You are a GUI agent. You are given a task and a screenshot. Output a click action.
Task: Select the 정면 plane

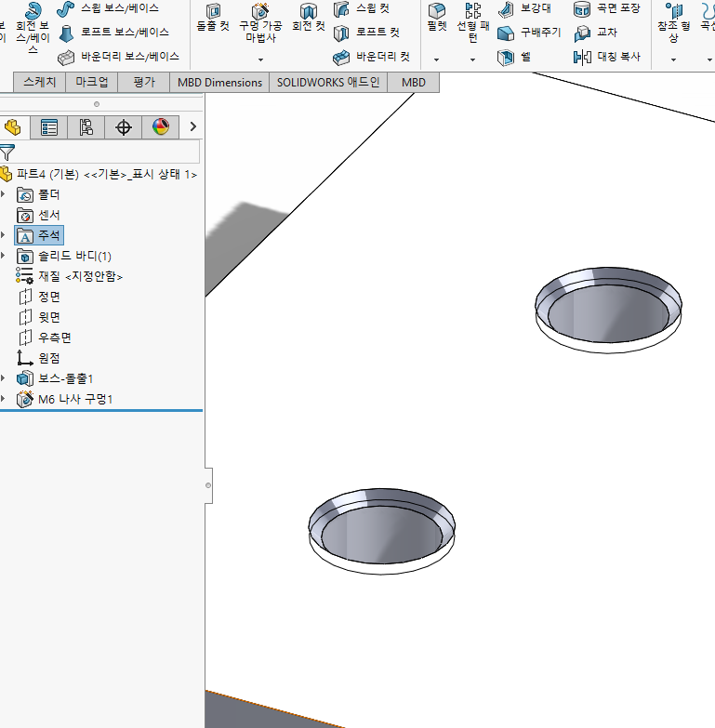(39, 297)
